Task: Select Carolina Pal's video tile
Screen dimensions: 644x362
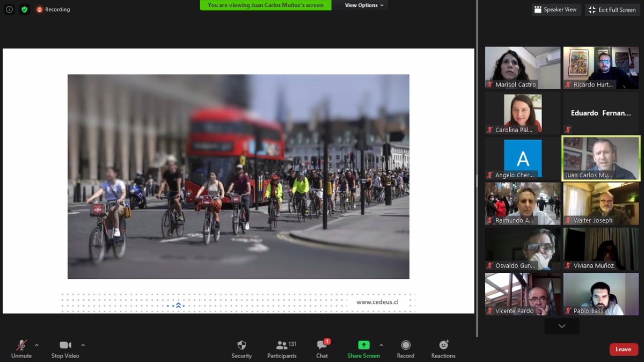Action: coord(523,113)
